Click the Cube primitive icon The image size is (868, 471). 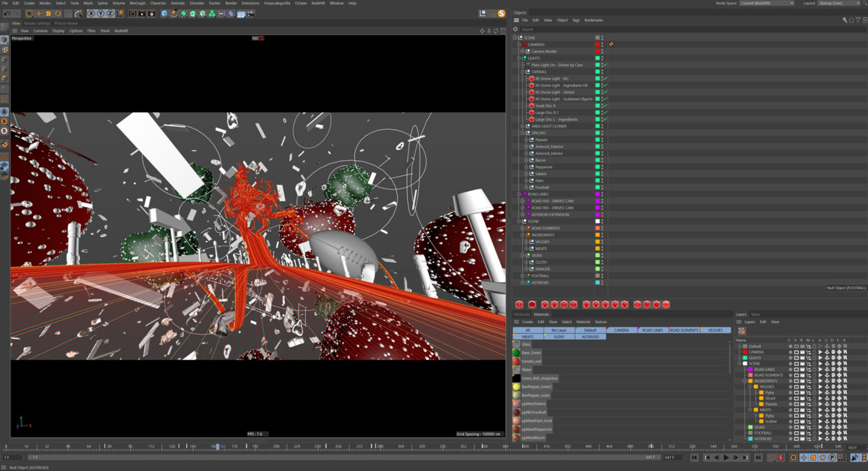coord(164,14)
